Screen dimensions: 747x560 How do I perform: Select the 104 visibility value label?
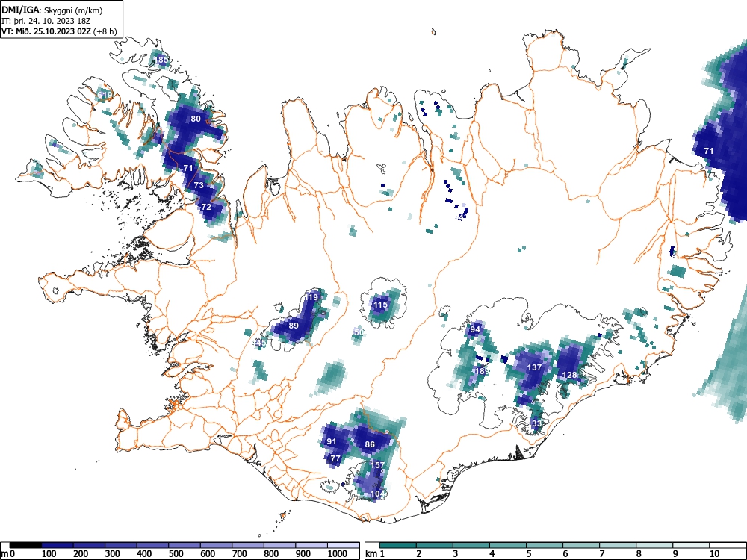pyautogui.click(x=377, y=494)
